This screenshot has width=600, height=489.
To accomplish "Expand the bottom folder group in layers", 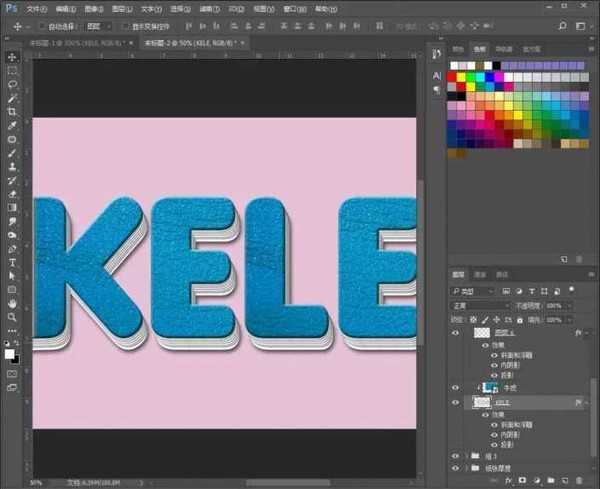I will (468, 466).
